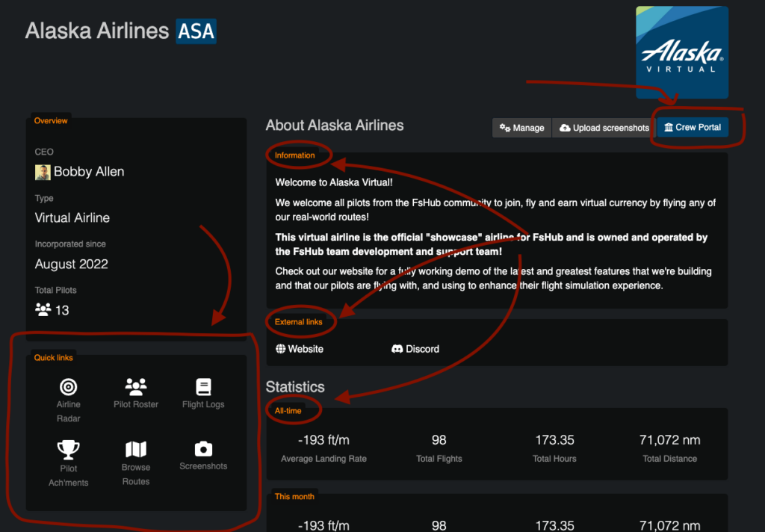The height and width of the screenshot is (532, 765).
Task: Click the 'August 2022' incorporation date
Action: click(x=71, y=264)
